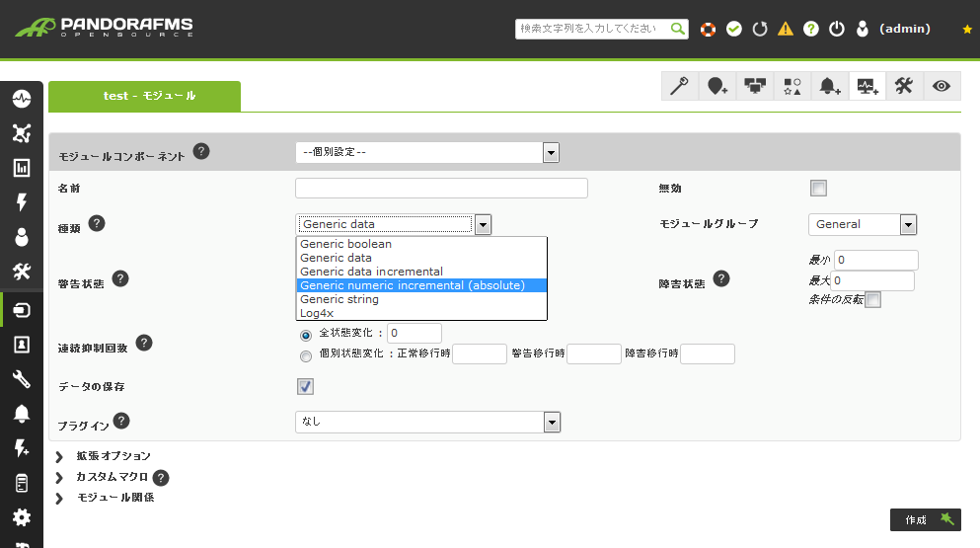Choose Generic boolean from list
Screen dimensions: 980x548
point(421,244)
